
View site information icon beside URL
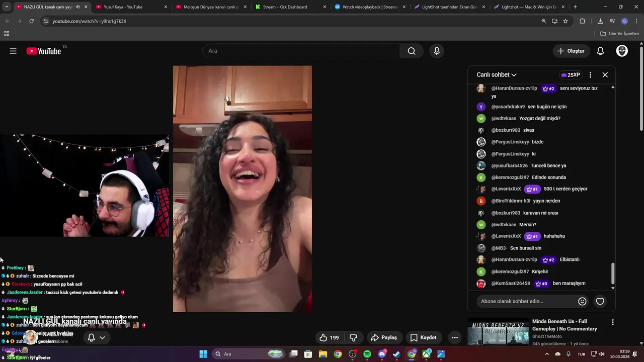point(46,21)
